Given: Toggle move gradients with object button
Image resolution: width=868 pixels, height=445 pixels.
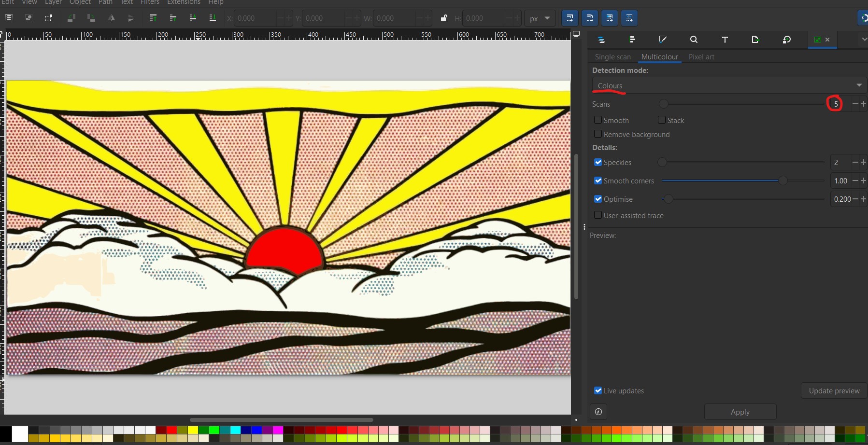Looking at the screenshot, I should (610, 18).
